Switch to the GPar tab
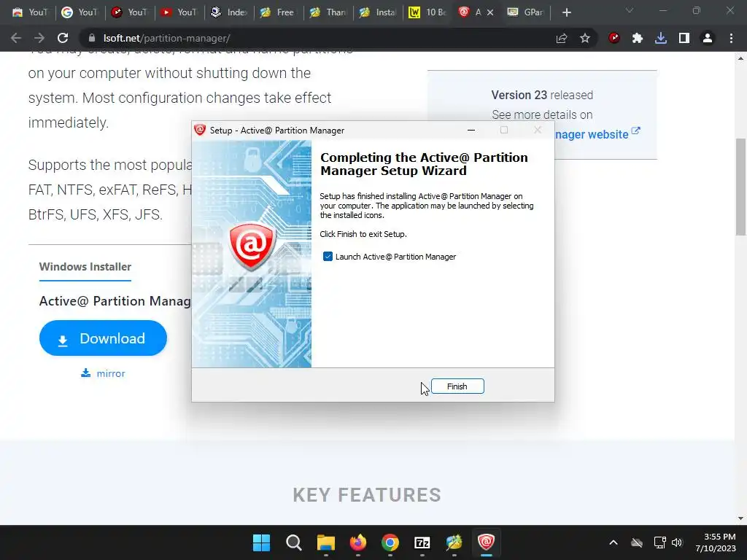The image size is (747, 560). [x=525, y=12]
